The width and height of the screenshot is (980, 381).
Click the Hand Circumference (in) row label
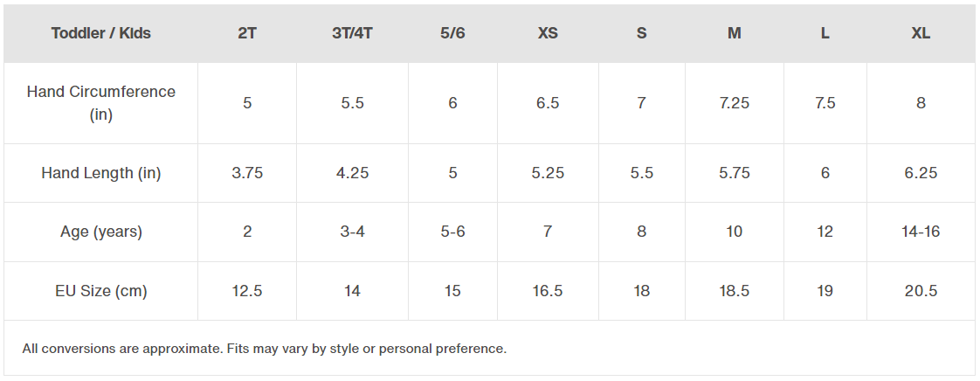pyautogui.click(x=100, y=103)
